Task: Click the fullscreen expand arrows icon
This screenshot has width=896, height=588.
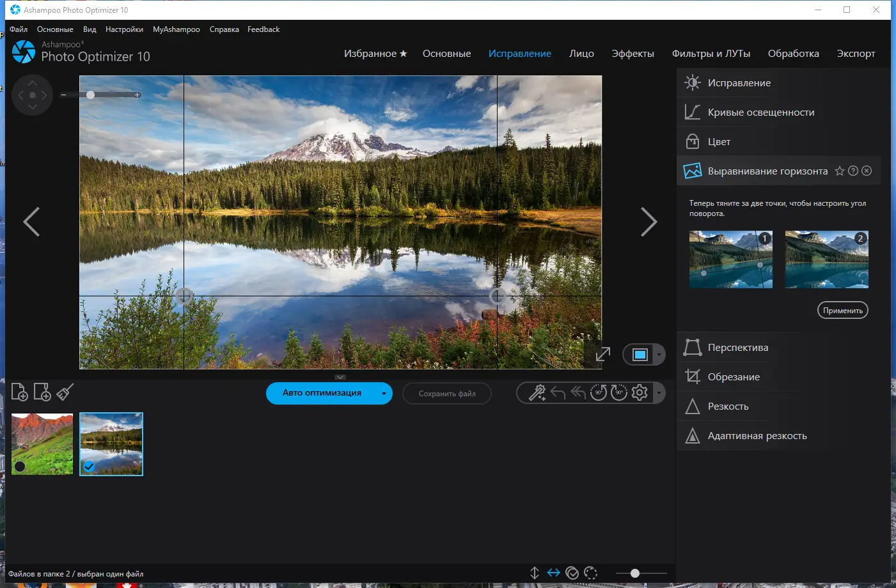Action: pyautogui.click(x=602, y=354)
